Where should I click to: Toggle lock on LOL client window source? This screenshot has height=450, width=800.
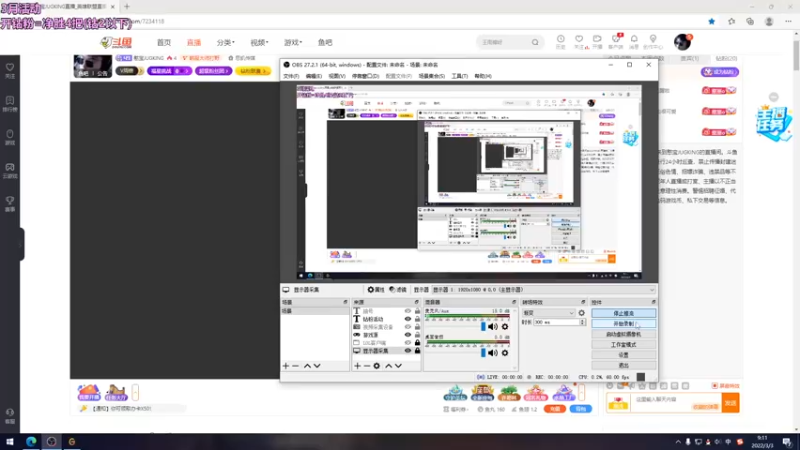pos(417,342)
